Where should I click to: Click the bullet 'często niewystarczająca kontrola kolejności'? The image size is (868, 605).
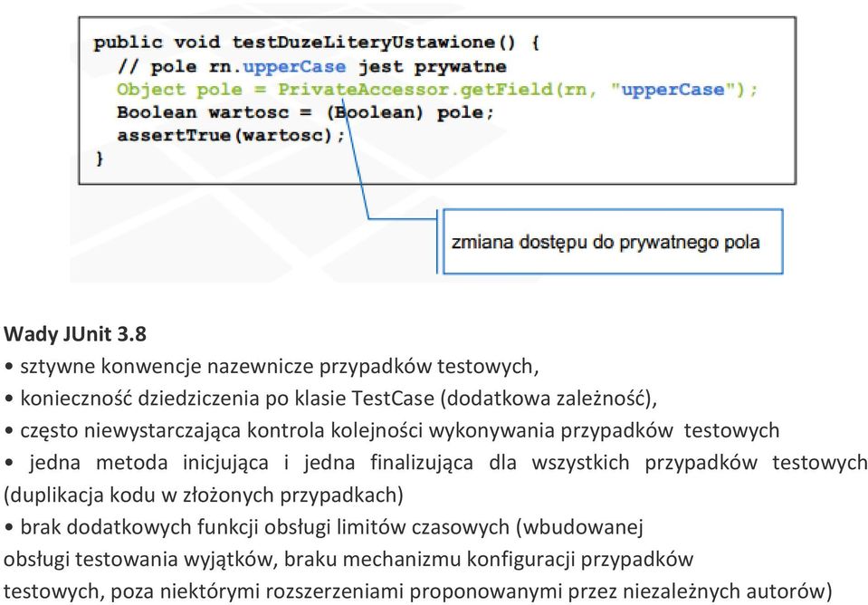pyautogui.click(x=392, y=430)
